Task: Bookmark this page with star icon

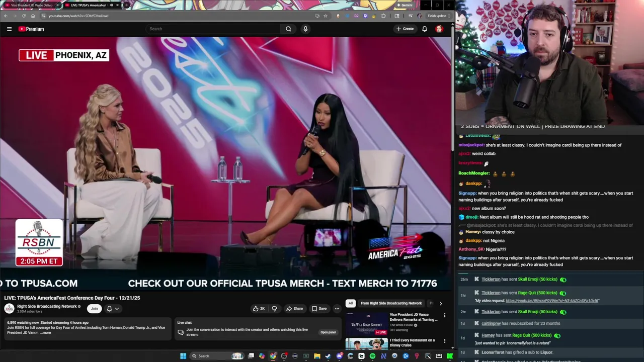Action: [x=326, y=16]
